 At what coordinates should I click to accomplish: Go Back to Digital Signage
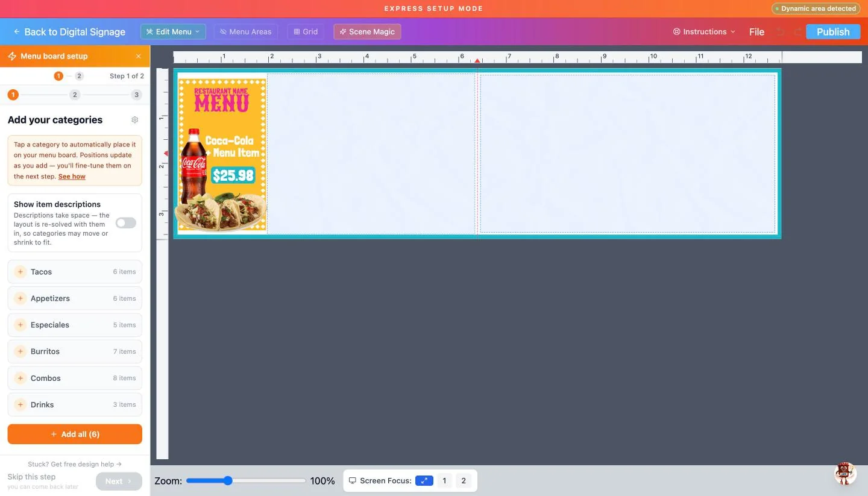[x=69, y=32]
